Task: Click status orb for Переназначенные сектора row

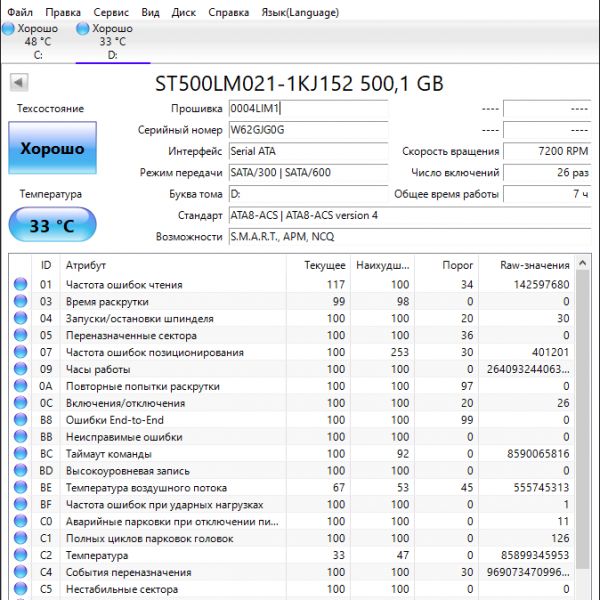Action: [20, 335]
